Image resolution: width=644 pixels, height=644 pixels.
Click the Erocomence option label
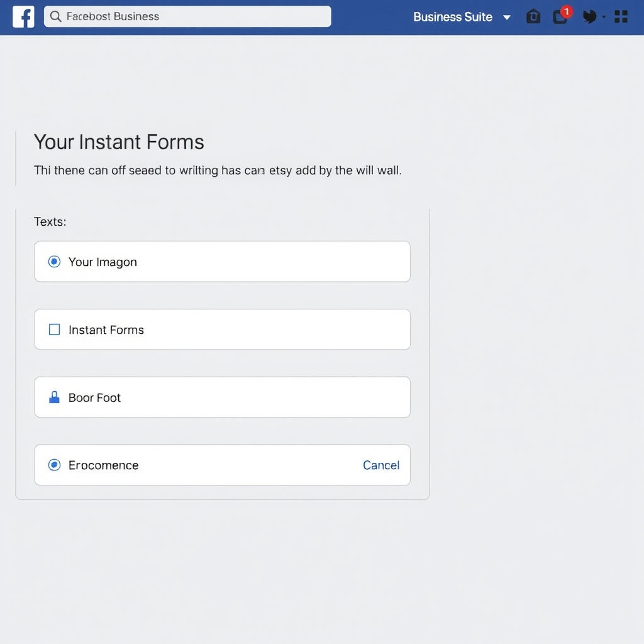(104, 465)
